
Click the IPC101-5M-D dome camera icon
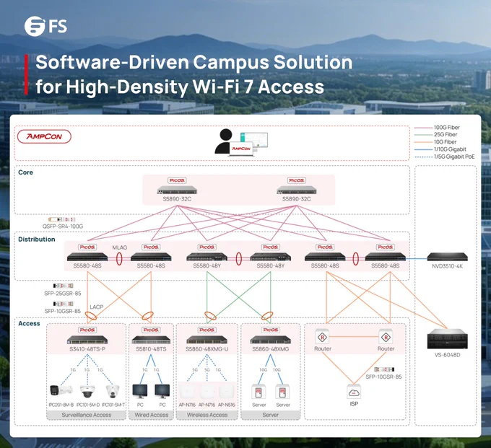click(x=87, y=391)
